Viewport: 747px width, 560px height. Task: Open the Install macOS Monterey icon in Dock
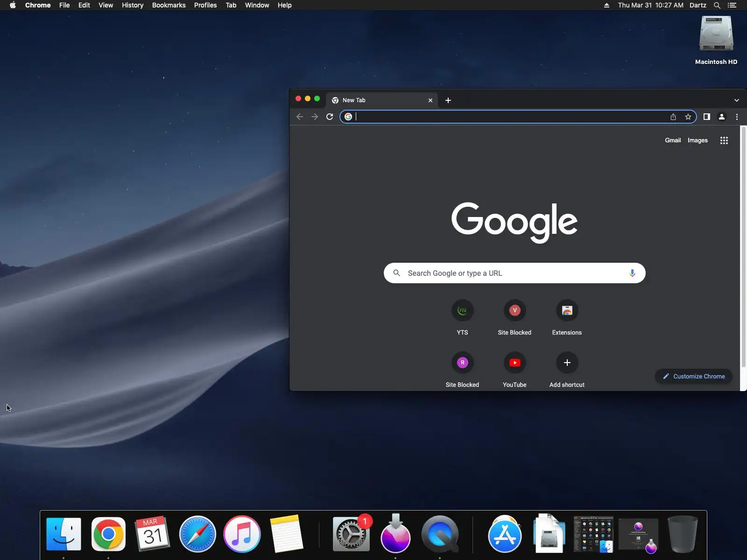click(395, 534)
